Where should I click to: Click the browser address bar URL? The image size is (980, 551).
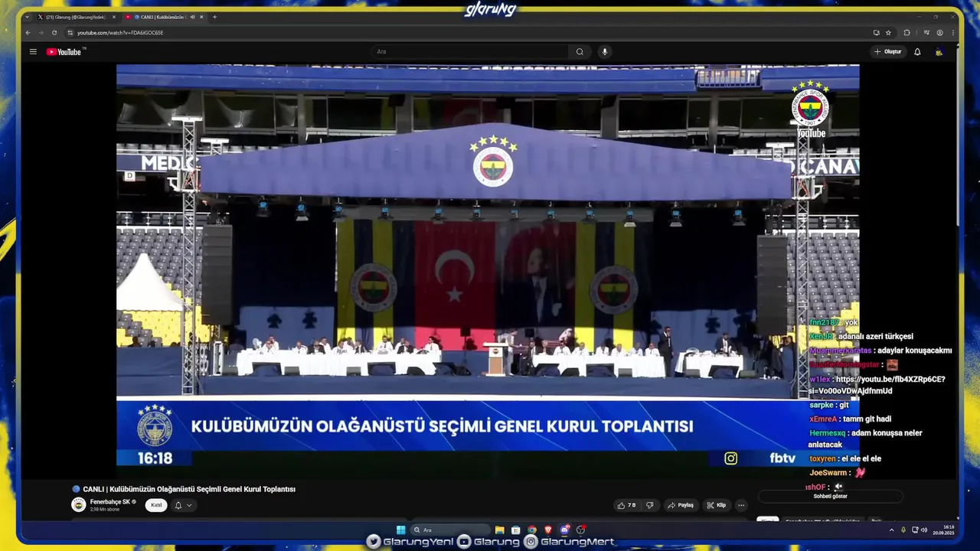(x=120, y=33)
